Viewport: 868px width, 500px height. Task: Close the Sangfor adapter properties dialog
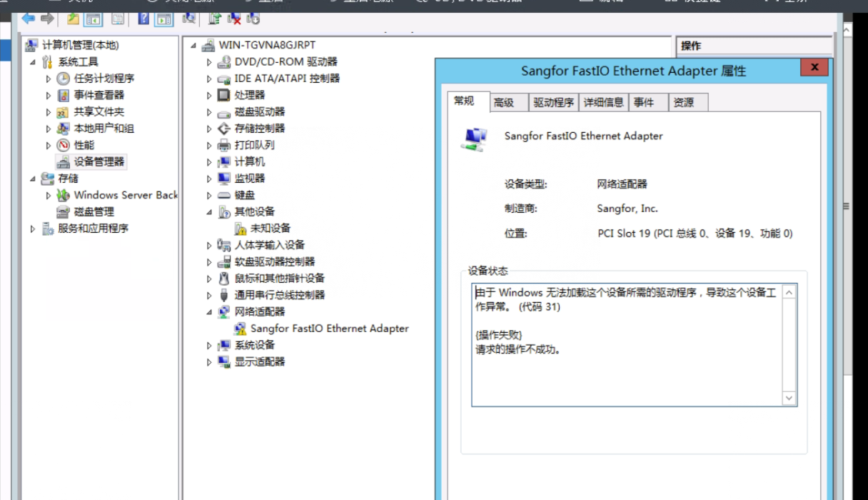pos(814,69)
